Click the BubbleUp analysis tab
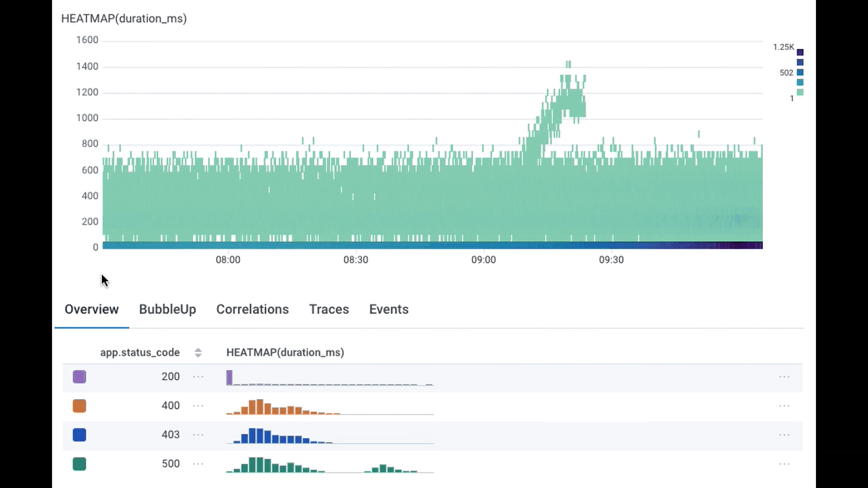 pyautogui.click(x=168, y=309)
